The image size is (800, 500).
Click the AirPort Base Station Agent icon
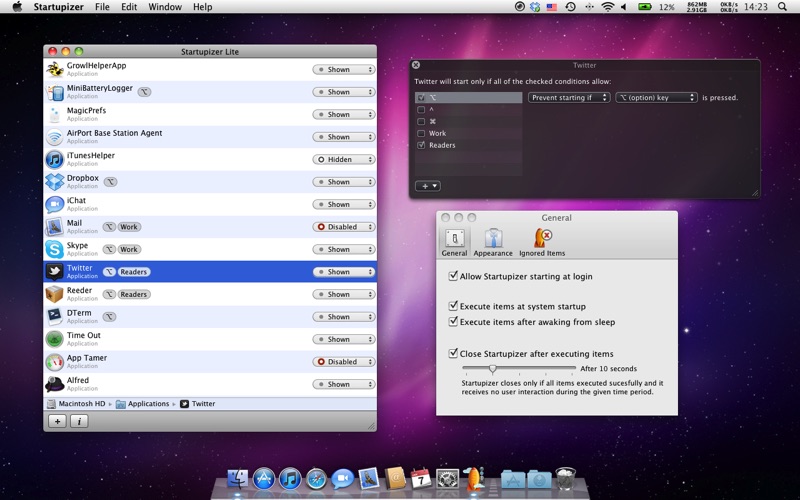point(55,137)
